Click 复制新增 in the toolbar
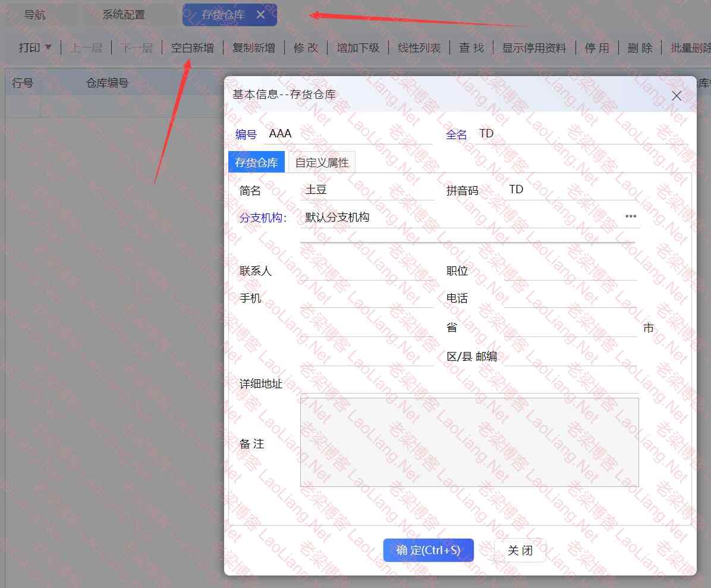The height and width of the screenshot is (588, 711). point(253,48)
